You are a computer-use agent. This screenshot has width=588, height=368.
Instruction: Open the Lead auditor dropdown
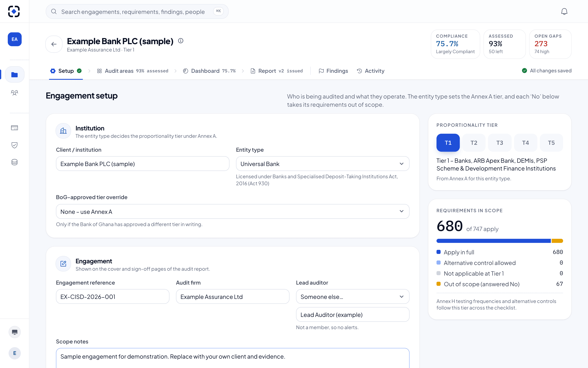[353, 296]
